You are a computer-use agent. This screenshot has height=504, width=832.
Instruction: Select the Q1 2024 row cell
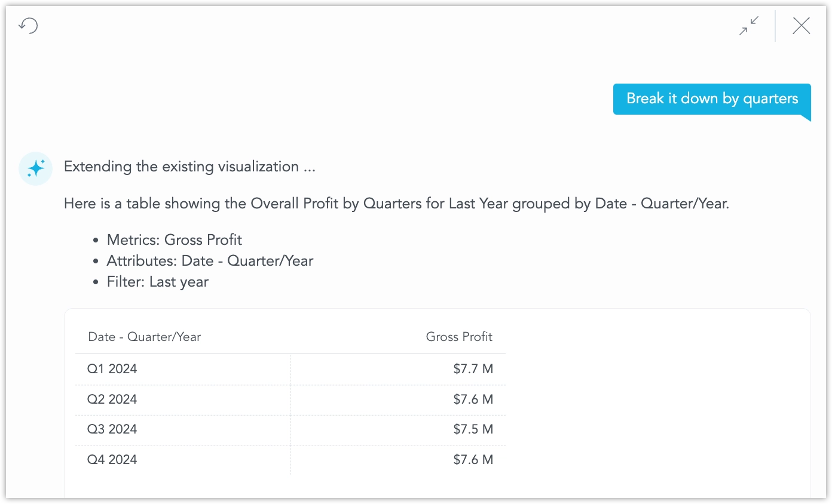click(112, 369)
